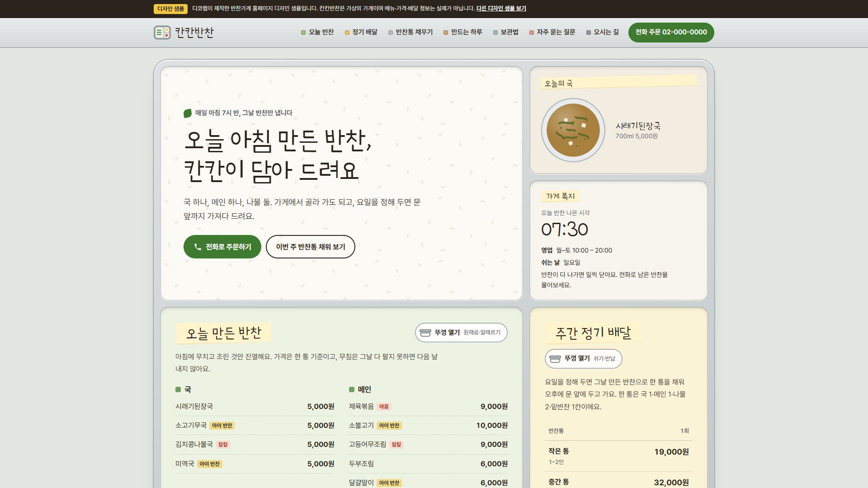Click the 10,000원 price of 소불고기

(x=492, y=426)
